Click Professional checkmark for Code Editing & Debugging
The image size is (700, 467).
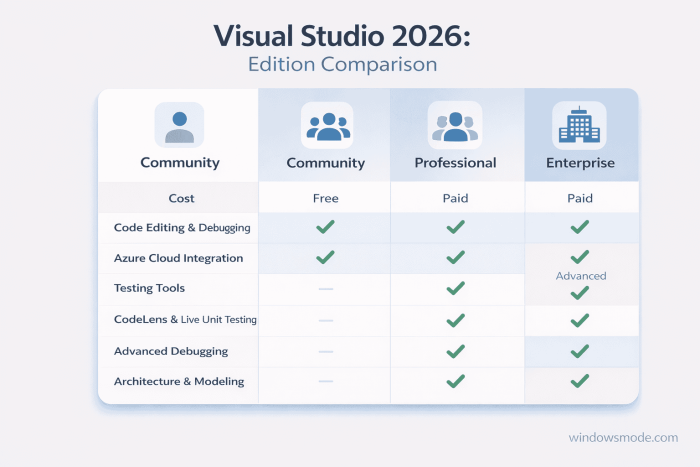(455, 227)
